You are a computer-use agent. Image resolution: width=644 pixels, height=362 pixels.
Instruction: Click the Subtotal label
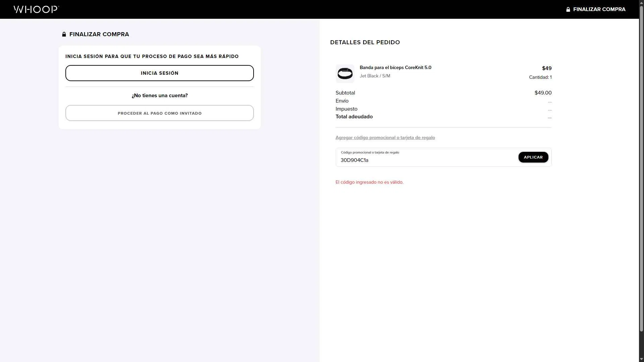345,93
